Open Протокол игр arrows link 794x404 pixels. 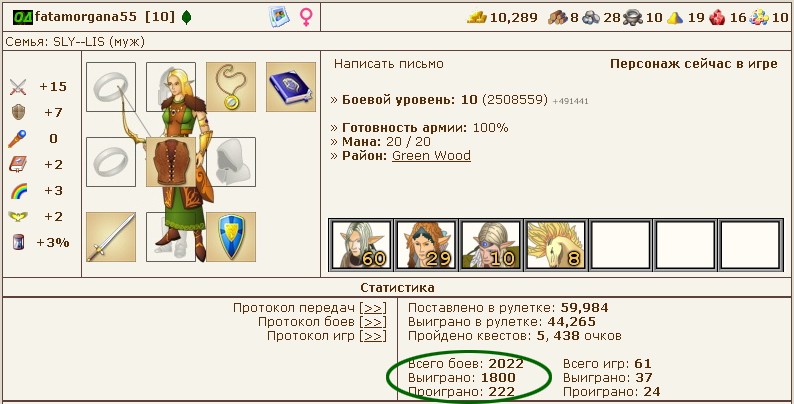pos(373,336)
